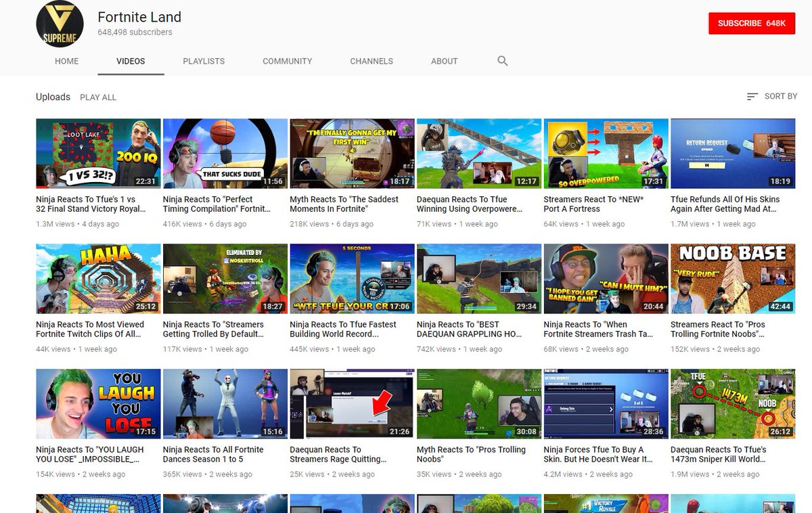This screenshot has height=513, width=812.
Task: Click title 'Myth Reacts To Pros Trolling Noobs'
Action: tap(472, 455)
